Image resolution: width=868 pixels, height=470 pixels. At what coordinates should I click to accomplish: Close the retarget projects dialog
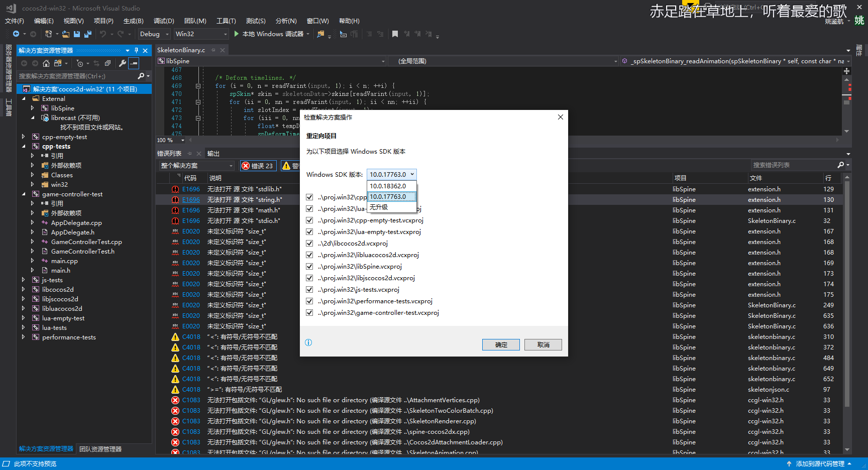[561, 117]
